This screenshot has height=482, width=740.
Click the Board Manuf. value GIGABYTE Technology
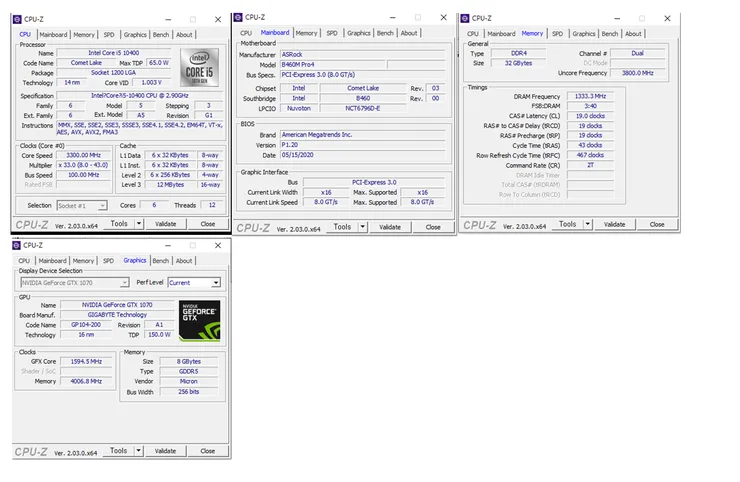118,315
